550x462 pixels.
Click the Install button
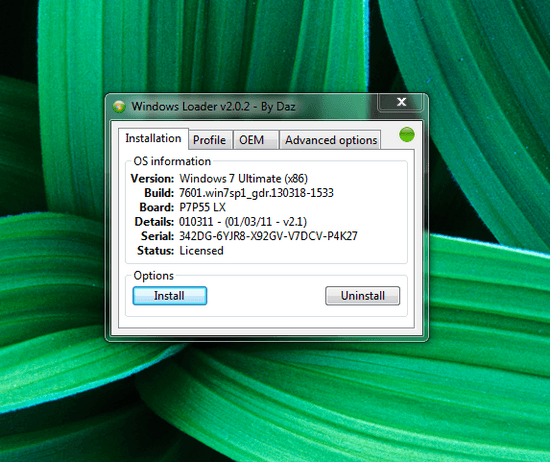(x=170, y=296)
